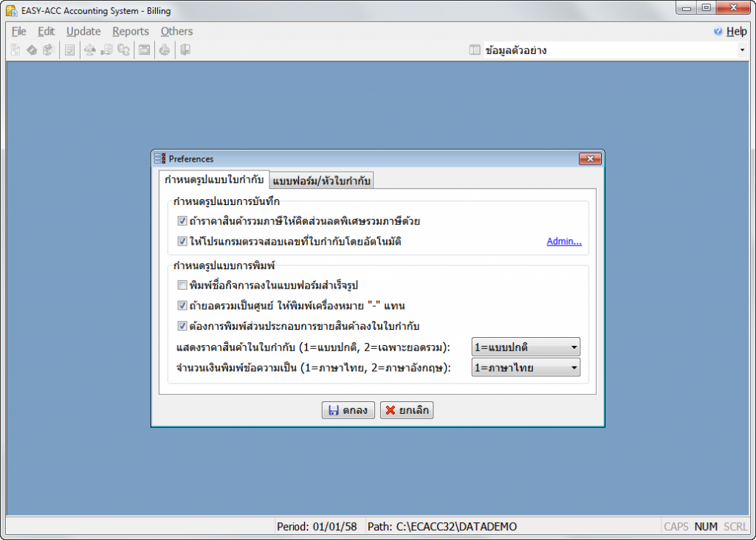This screenshot has width=756, height=540.
Task: Toggle ให้โปรแกรมตรวจสอบเลขที่ใบกำกับโดยอัตโนมัติ checkbox
Action: pyautogui.click(x=182, y=241)
